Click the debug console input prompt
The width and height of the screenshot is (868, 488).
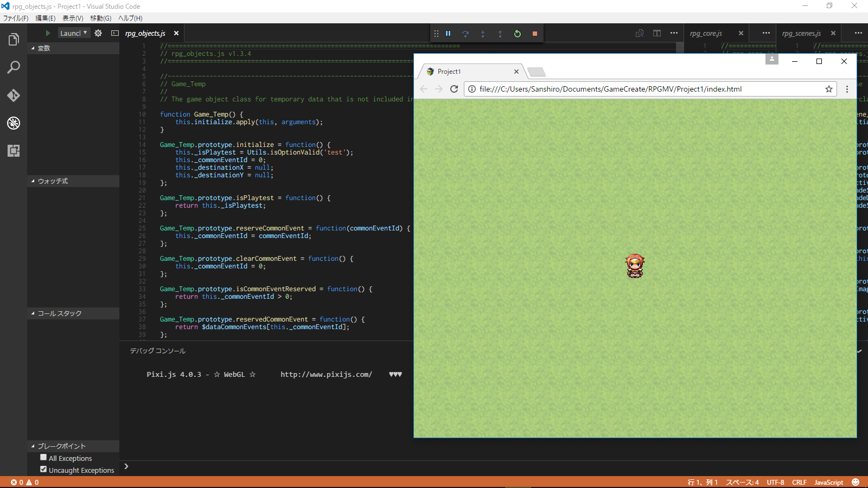click(x=494, y=466)
